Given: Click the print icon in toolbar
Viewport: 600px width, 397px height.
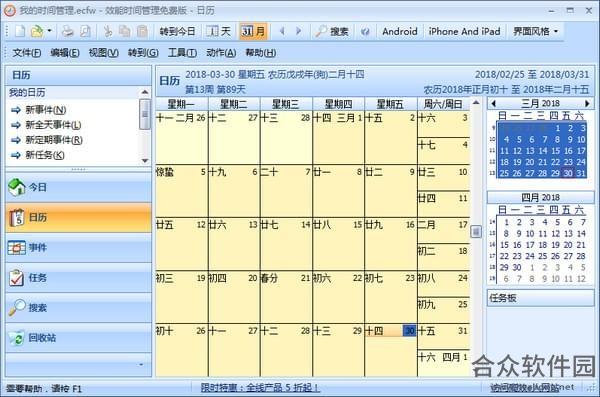Looking at the screenshot, I should click(x=68, y=31).
